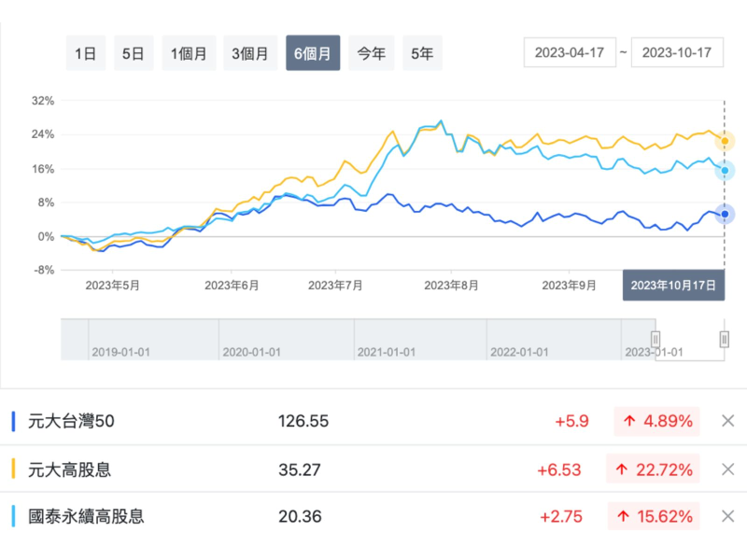Select the 1日 time range
Image resolution: width=747 pixels, height=560 pixels.
pos(86,53)
